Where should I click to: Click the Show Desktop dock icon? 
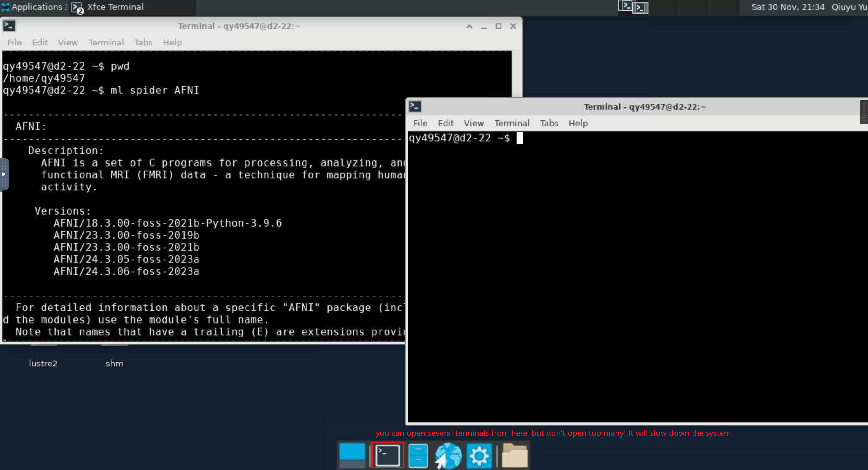click(352, 455)
